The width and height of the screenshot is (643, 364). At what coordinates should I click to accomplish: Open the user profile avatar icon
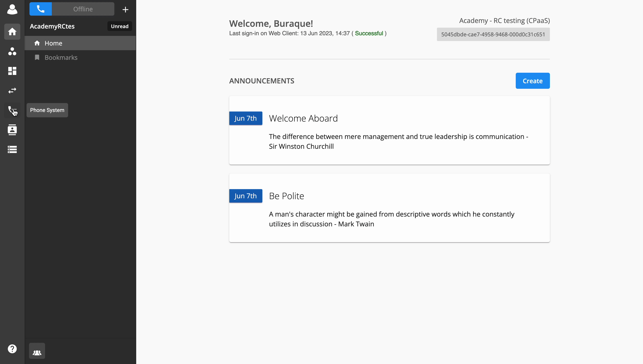pos(12,9)
